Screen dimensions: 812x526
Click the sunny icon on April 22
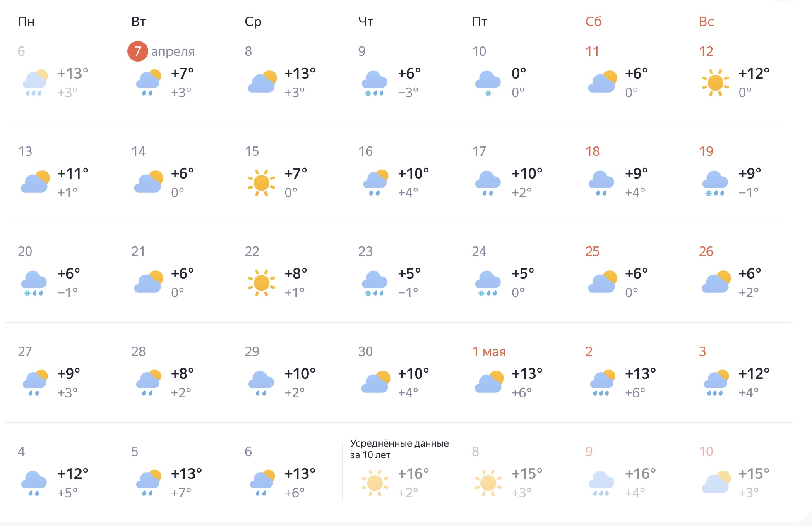click(261, 283)
